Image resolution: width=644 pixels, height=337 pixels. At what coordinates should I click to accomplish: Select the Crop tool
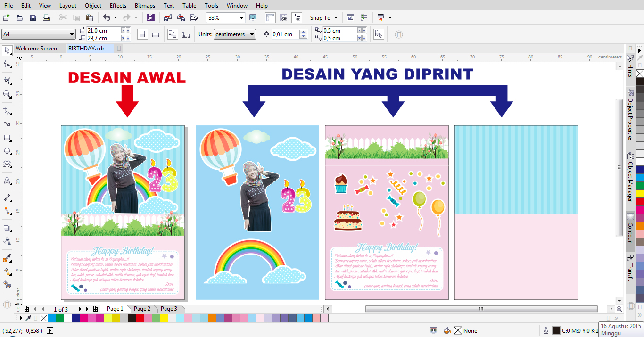click(7, 81)
